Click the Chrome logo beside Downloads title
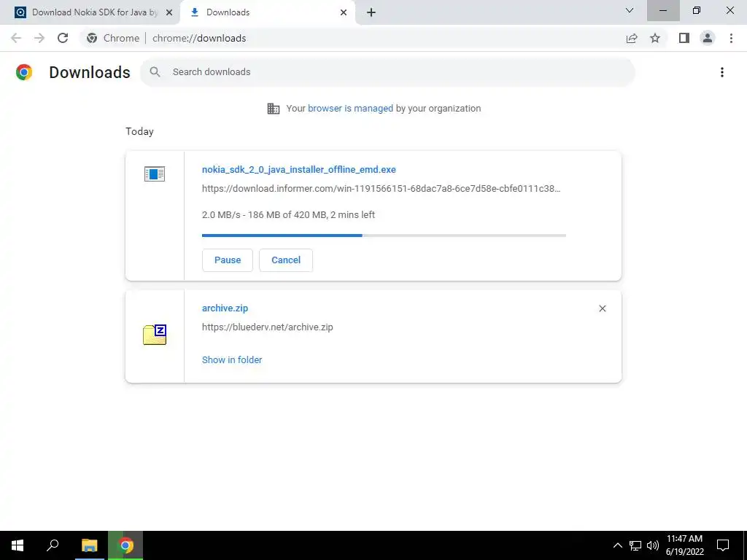This screenshot has width=747, height=560. tap(24, 72)
